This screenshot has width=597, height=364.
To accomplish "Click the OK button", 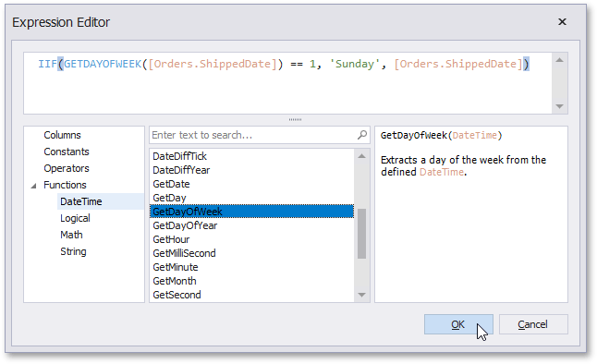I will pos(458,324).
